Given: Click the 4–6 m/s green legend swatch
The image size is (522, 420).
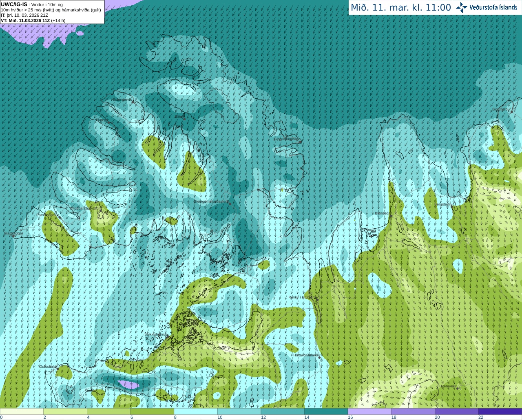Looking at the screenshot, I should pos(108,411).
